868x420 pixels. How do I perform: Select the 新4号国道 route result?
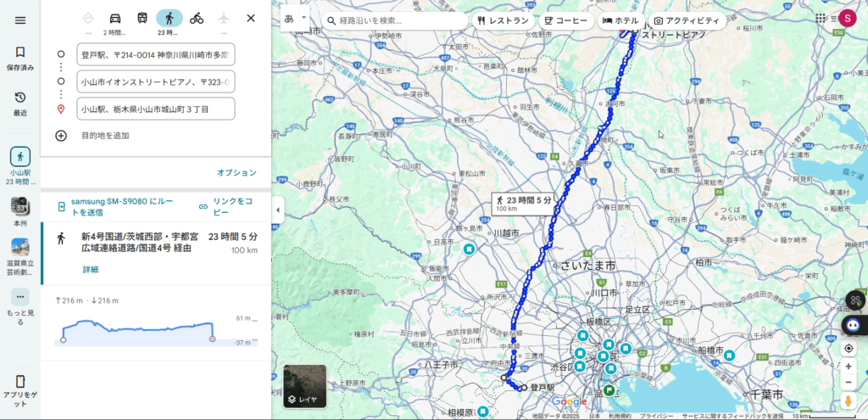(156, 254)
